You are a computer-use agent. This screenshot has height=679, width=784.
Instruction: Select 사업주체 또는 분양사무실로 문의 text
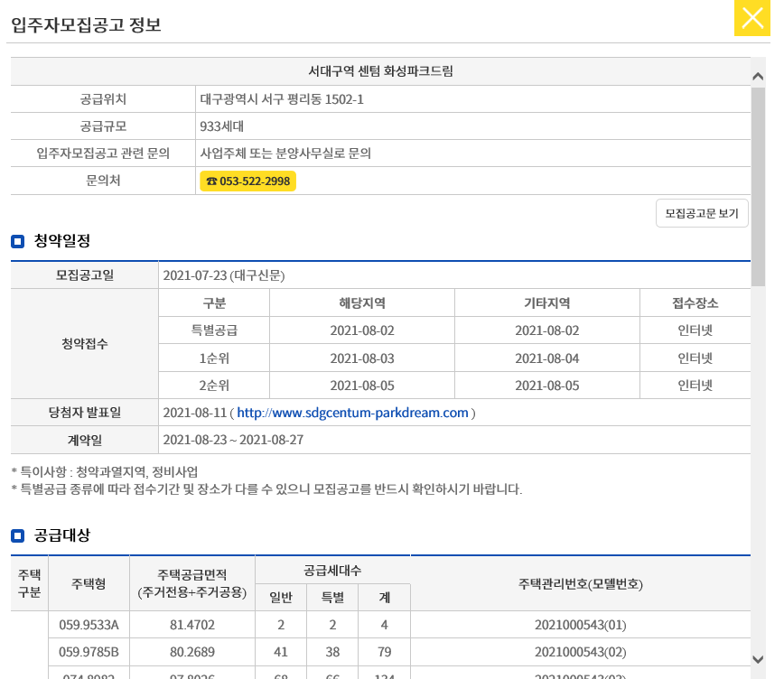[x=285, y=153]
